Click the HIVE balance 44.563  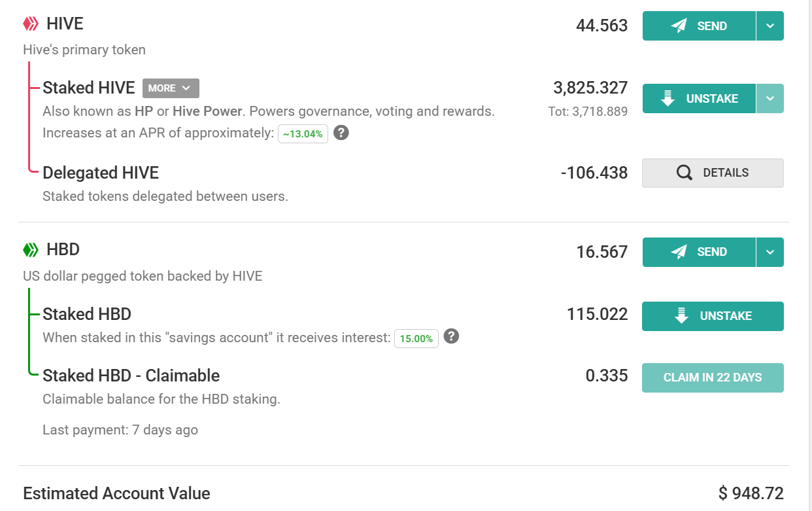(601, 26)
